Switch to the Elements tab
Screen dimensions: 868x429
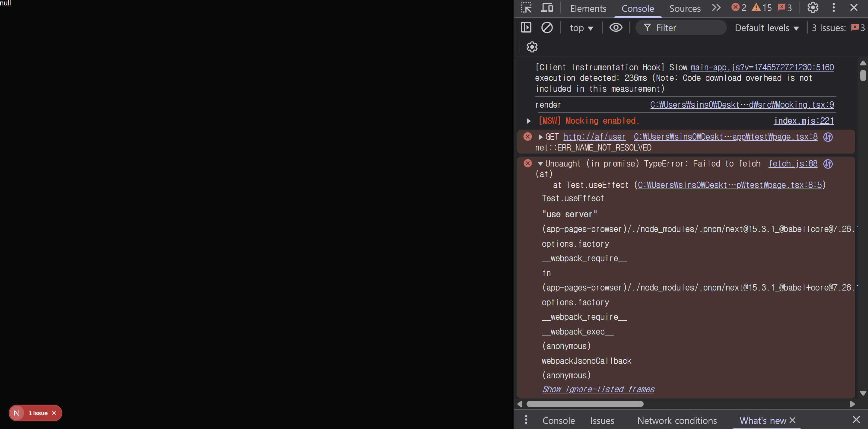(x=588, y=8)
